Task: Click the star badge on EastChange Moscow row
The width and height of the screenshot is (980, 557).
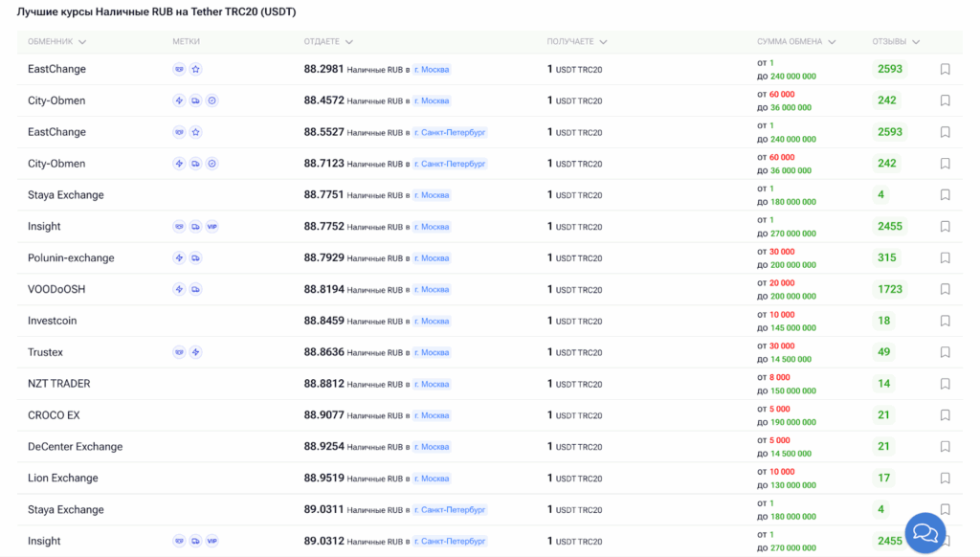Action: (x=195, y=69)
